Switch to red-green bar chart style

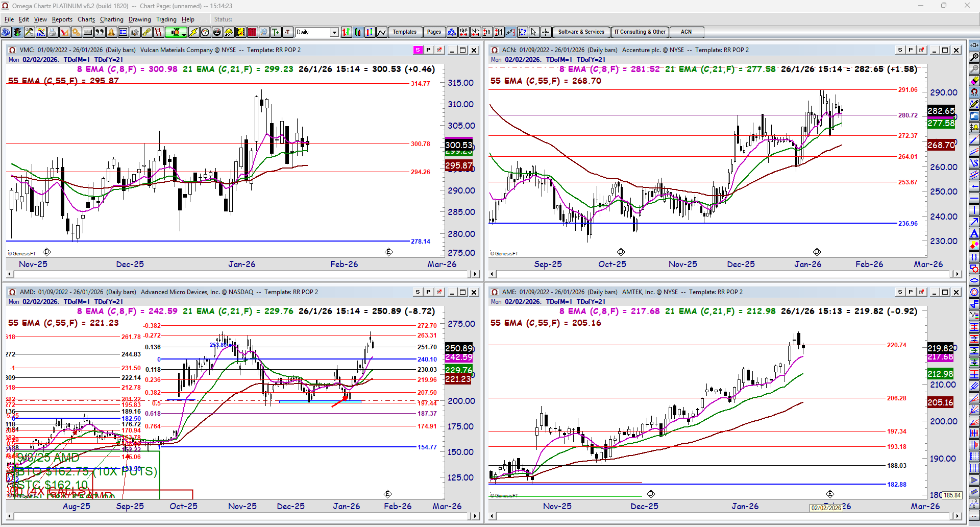pyautogui.click(x=347, y=32)
